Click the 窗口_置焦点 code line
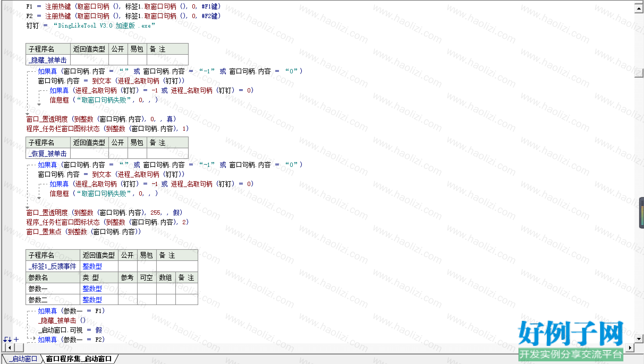The height and width of the screenshot is (364, 644). click(84, 232)
